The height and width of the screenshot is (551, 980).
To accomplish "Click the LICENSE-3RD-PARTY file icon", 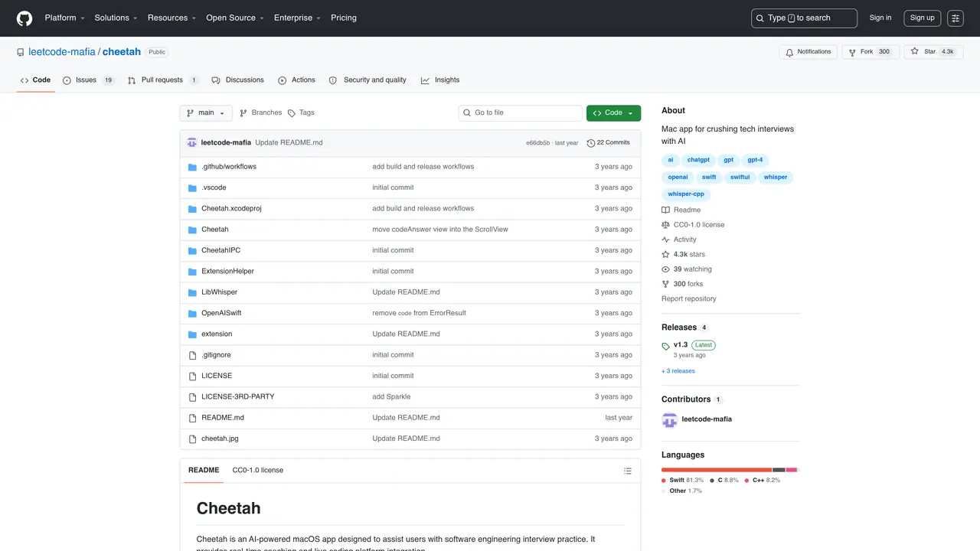I will tap(193, 396).
